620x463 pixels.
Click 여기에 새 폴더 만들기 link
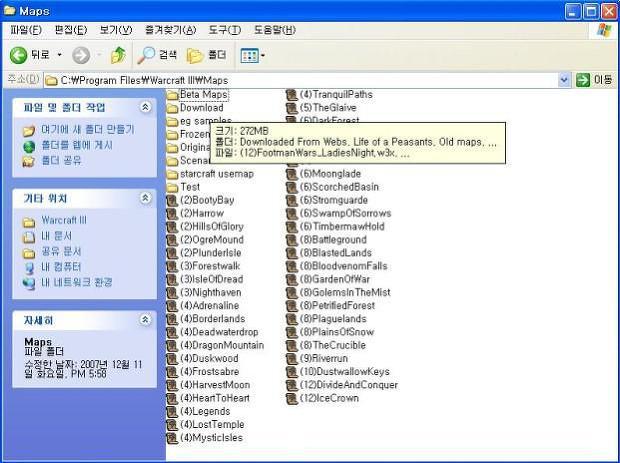[x=88, y=129]
